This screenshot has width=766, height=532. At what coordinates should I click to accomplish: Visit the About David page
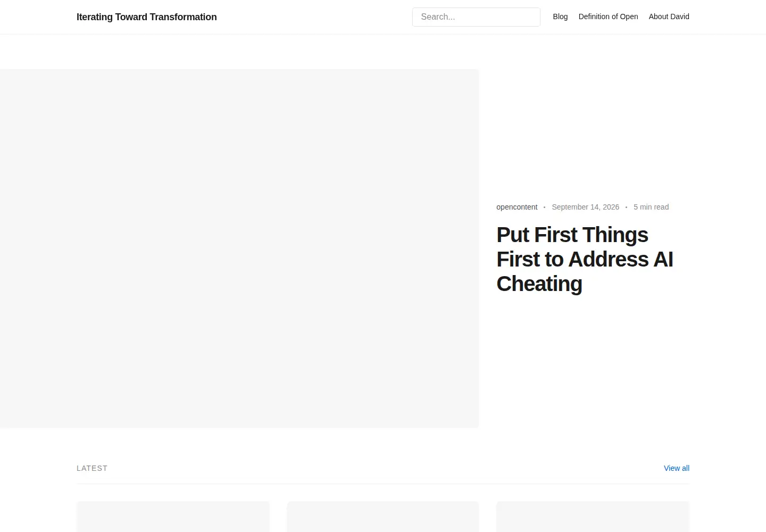(x=669, y=16)
